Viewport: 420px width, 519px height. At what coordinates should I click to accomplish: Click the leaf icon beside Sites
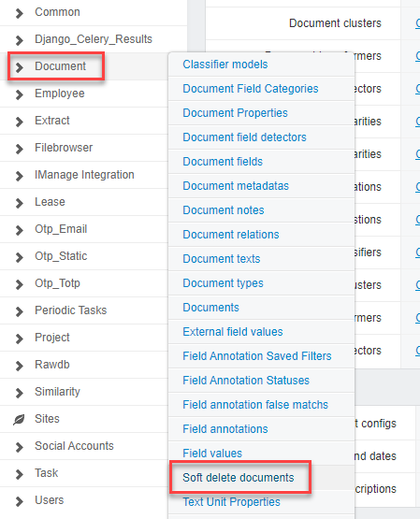pyautogui.click(x=19, y=419)
